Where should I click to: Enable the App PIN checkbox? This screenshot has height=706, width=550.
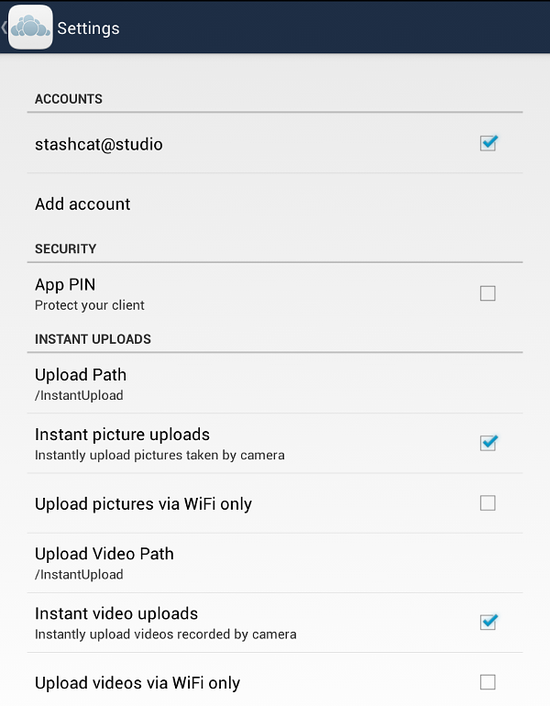click(x=488, y=293)
